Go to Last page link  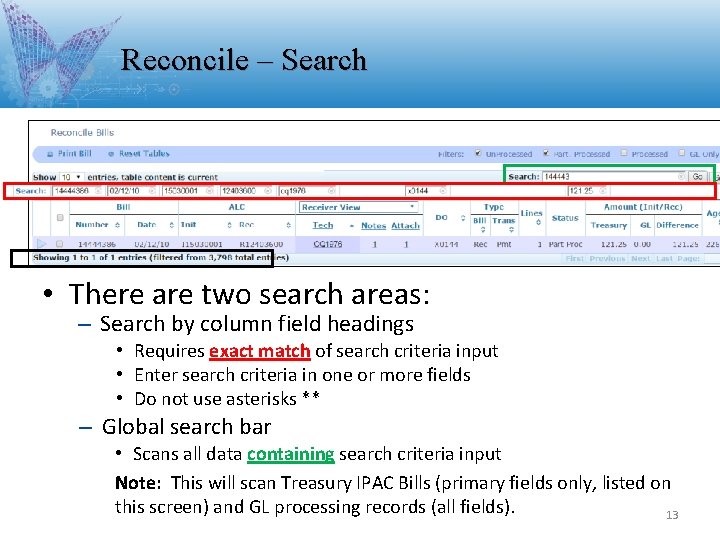pyautogui.click(x=664, y=259)
